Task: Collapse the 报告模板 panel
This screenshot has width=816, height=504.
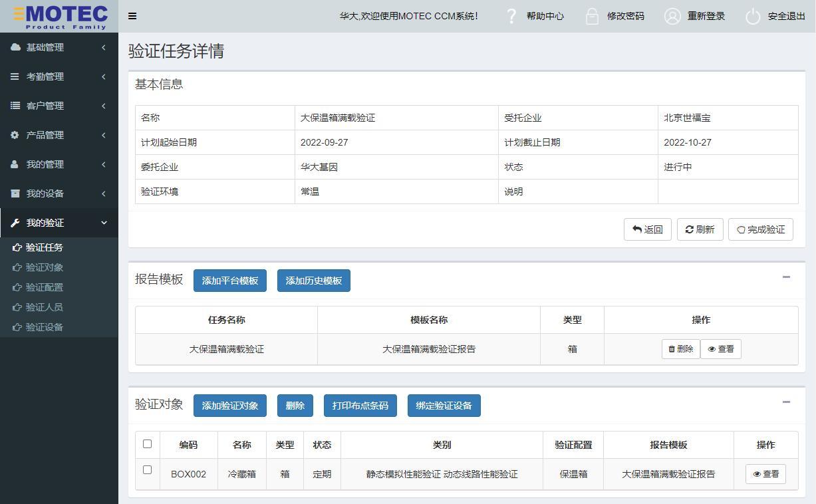Action: pos(786,279)
